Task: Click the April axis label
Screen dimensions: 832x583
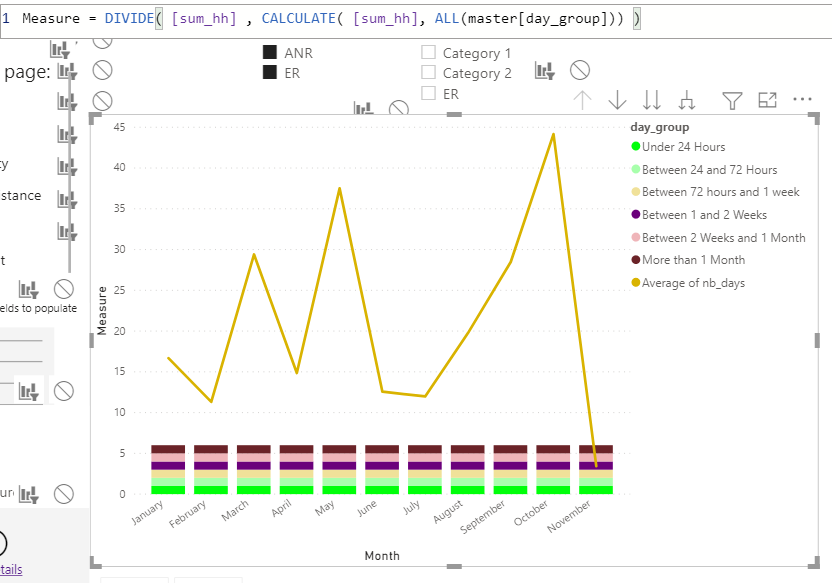Action: (x=282, y=508)
